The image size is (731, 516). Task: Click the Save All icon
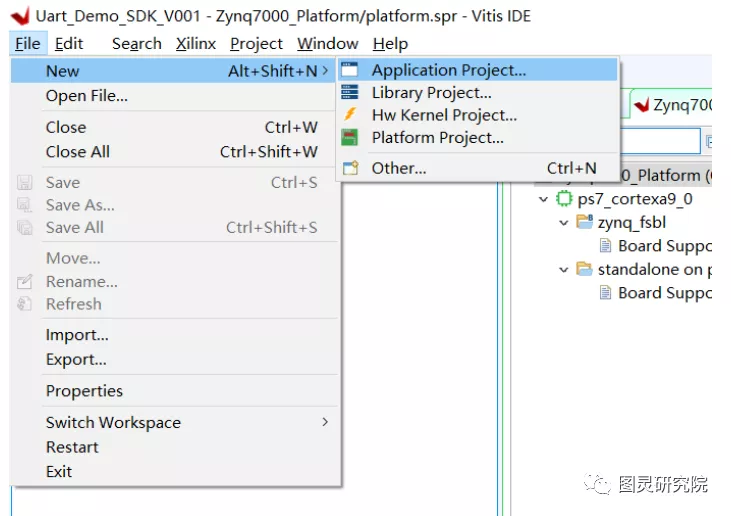tap(24, 227)
